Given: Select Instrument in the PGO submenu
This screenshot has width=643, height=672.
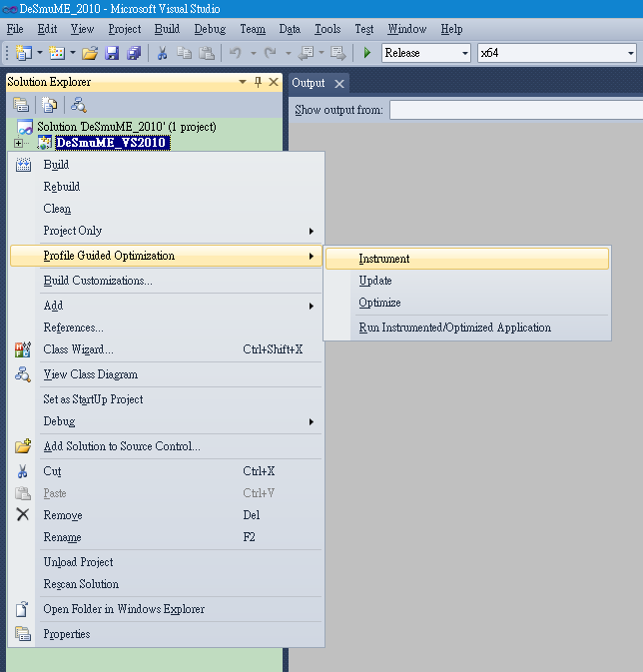Looking at the screenshot, I should 467,259.
